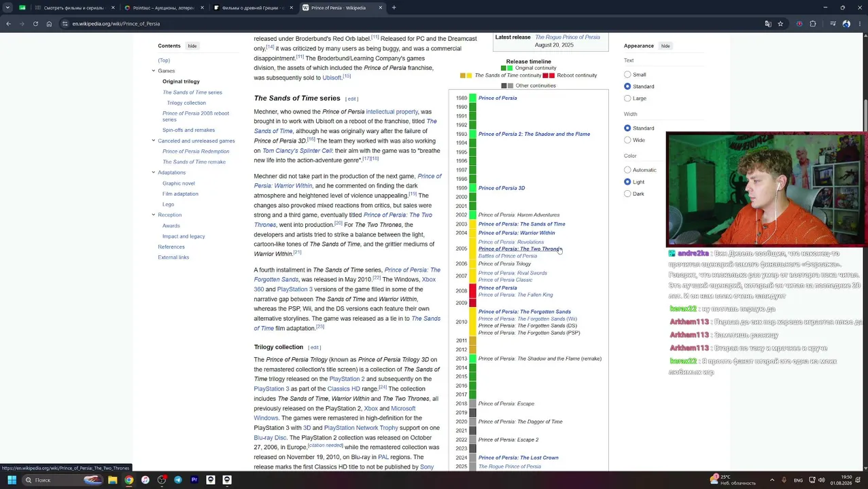Go to Original trilogy in Contents

pyautogui.click(x=181, y=81)
